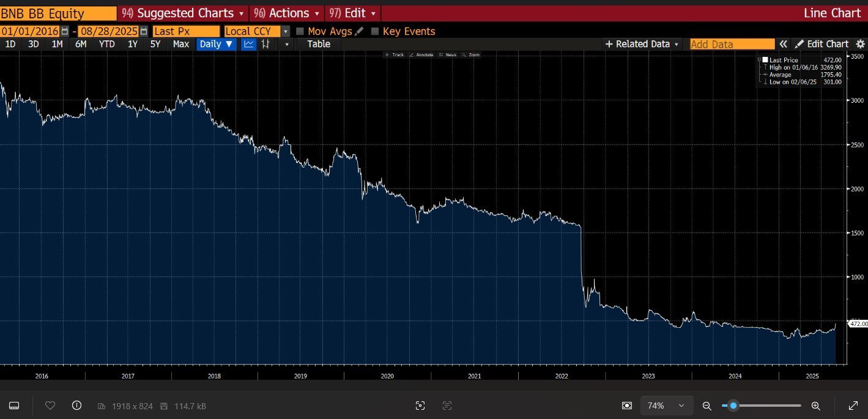The width and height of the screenshot is (868, 419).
Task: Open the Daily periodicity dropdown
Action: (217, 44)
